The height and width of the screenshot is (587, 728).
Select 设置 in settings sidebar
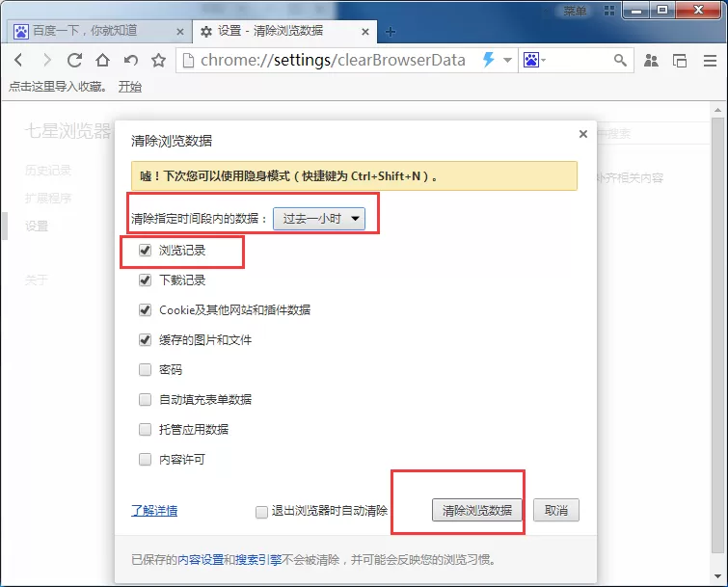point(37,226)
